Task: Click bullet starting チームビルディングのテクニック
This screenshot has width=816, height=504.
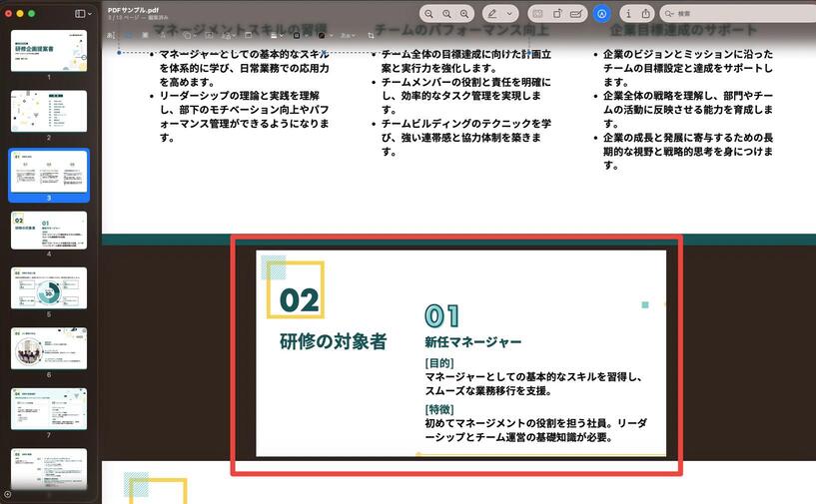Action: click(466, 138)
